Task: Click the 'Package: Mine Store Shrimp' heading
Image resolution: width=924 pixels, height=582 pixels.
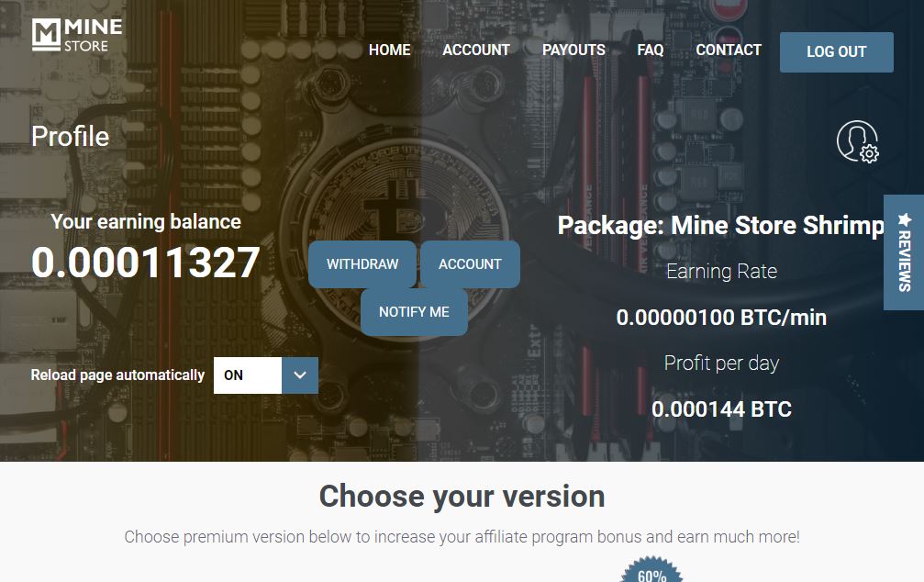Action: tap(721, 225)
